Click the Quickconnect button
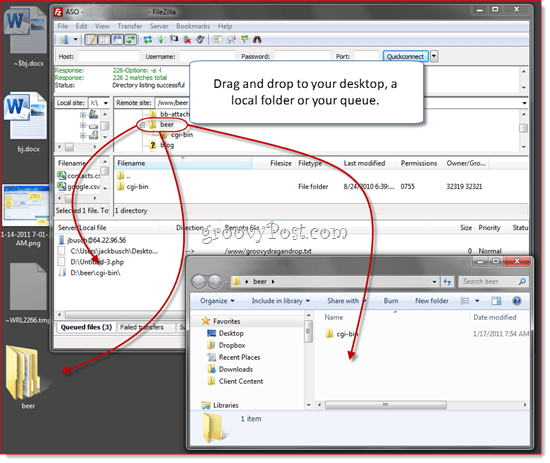Viewport: 550px width, 463px height. [405, 56]
